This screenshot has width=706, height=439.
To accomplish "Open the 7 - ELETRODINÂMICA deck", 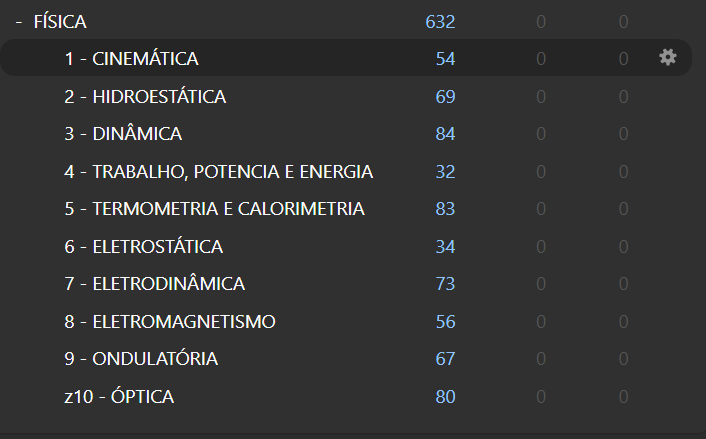I will coord(154,284).
